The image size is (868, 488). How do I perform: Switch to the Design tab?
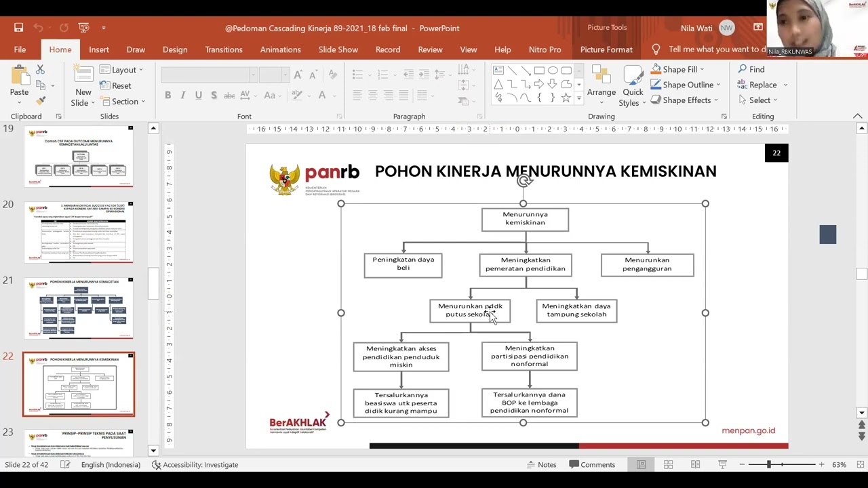[x=175, y=49]
